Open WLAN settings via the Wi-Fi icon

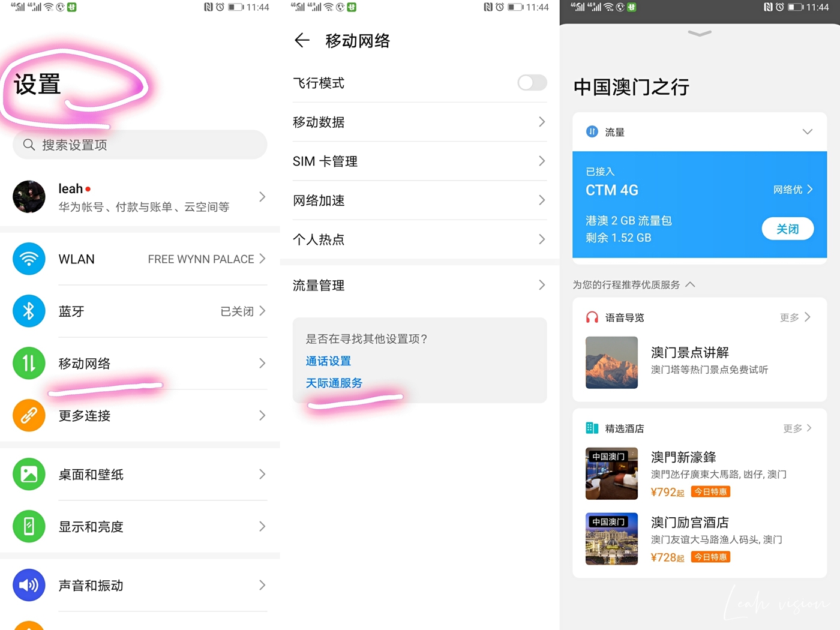pos(29,259)
